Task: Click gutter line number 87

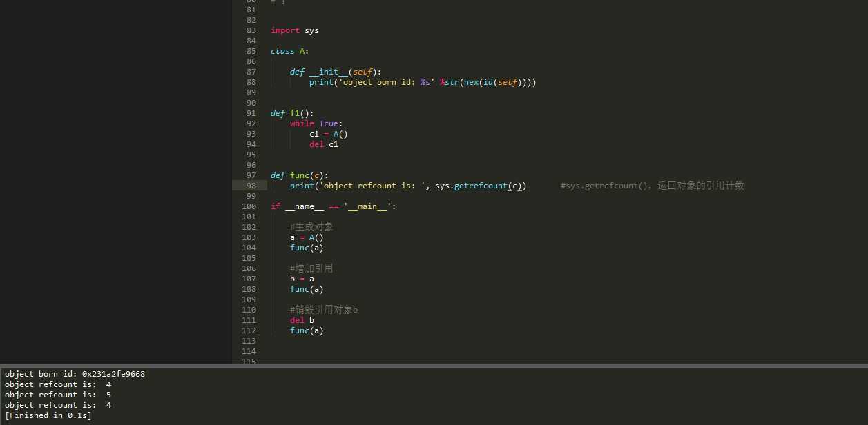Action: [251, 72]
